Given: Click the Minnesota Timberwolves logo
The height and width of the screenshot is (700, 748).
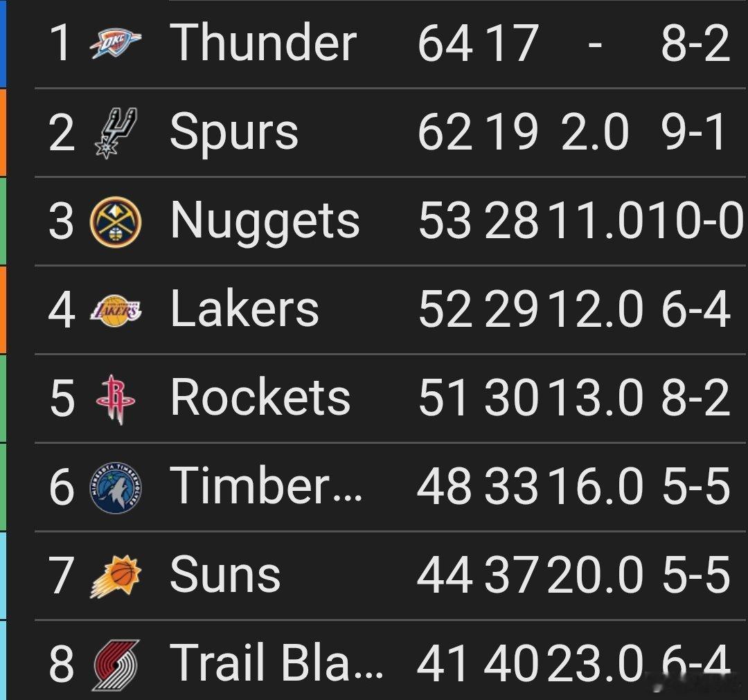Looking at the screenshot, I should [x=116, y=487].
